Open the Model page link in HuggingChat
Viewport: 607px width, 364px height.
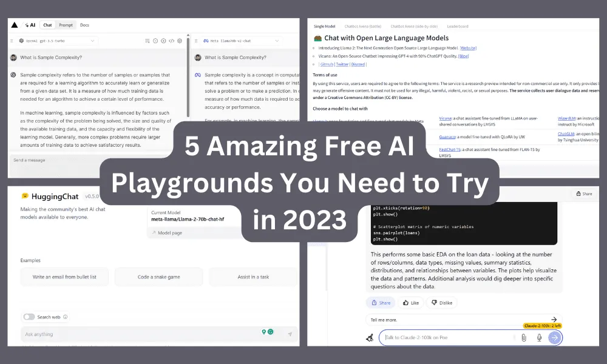tap(167, 233)
